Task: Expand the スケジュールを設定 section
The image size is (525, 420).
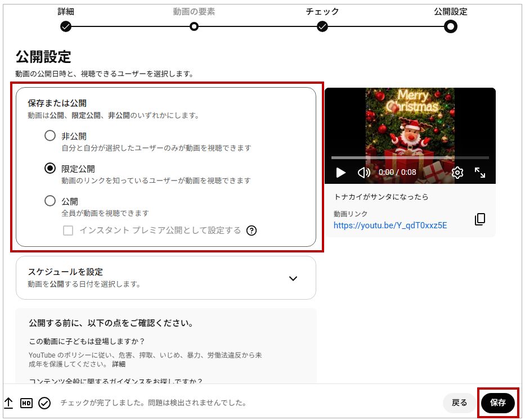Action: [293, 278]
